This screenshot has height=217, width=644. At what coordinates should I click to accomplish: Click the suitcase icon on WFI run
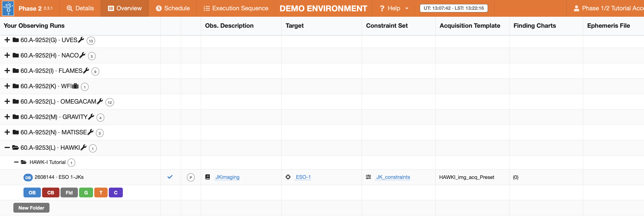point(76,86)
